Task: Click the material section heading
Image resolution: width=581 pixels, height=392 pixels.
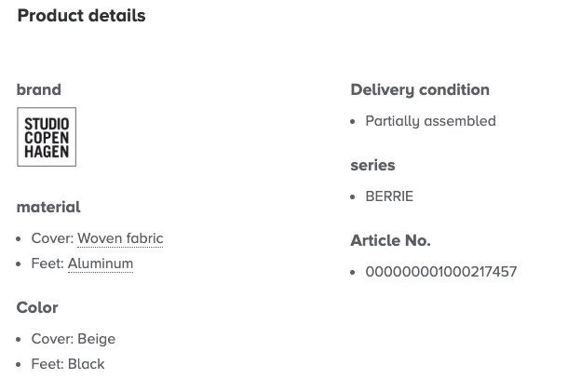Action: (48, 207)
